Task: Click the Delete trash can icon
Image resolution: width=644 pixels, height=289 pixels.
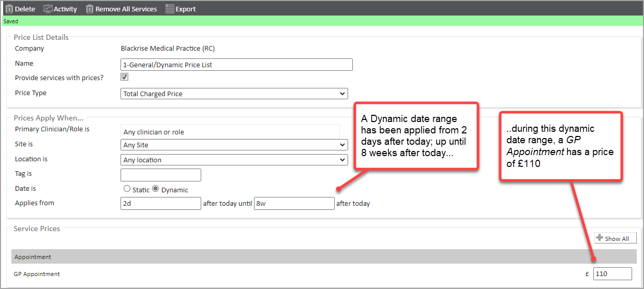Action: [9, 9]
